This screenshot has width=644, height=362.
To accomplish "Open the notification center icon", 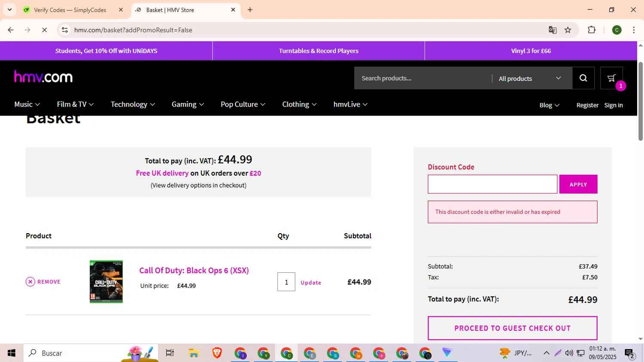I will pyautogui.click(x=629, y=354).
